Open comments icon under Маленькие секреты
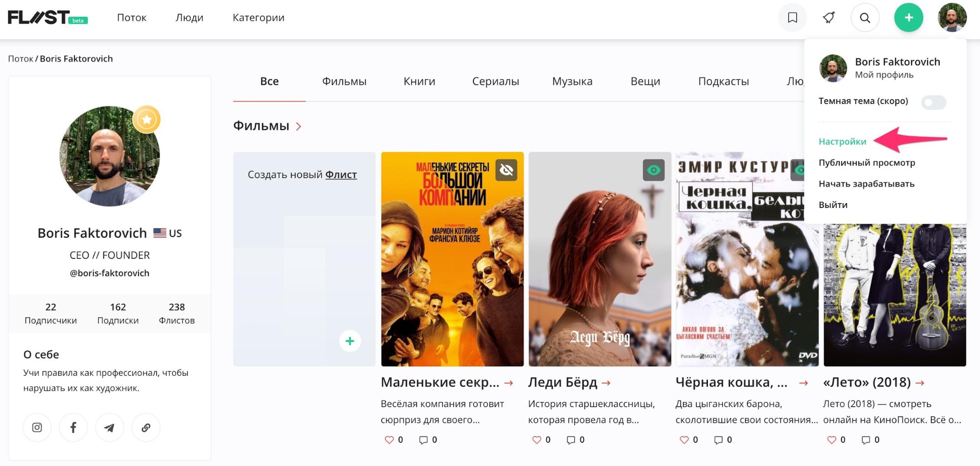This screenshot has height=466, width=980. coord(423,440)
